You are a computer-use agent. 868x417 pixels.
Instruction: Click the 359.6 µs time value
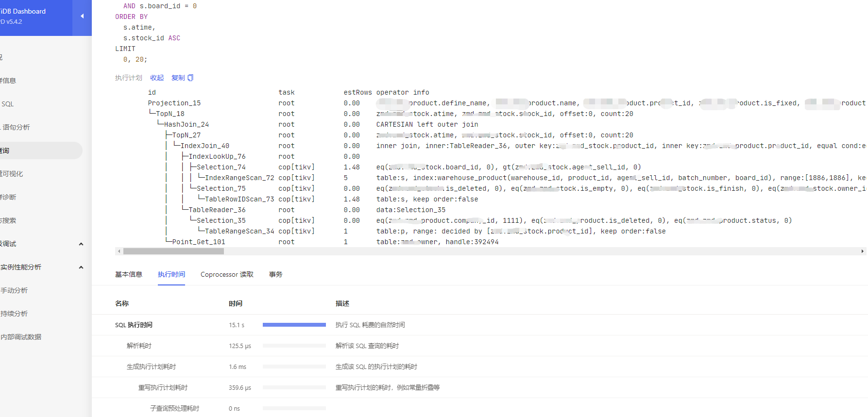click(240, 387)
